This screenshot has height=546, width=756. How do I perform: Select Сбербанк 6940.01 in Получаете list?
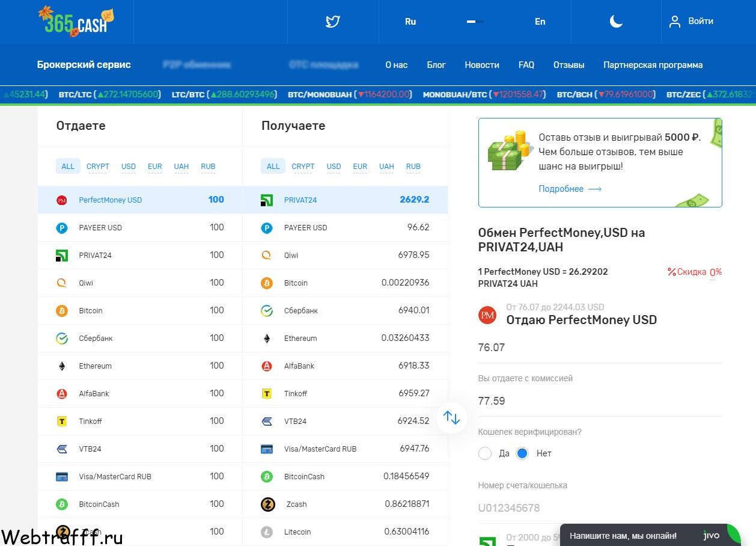click(345, 311)
